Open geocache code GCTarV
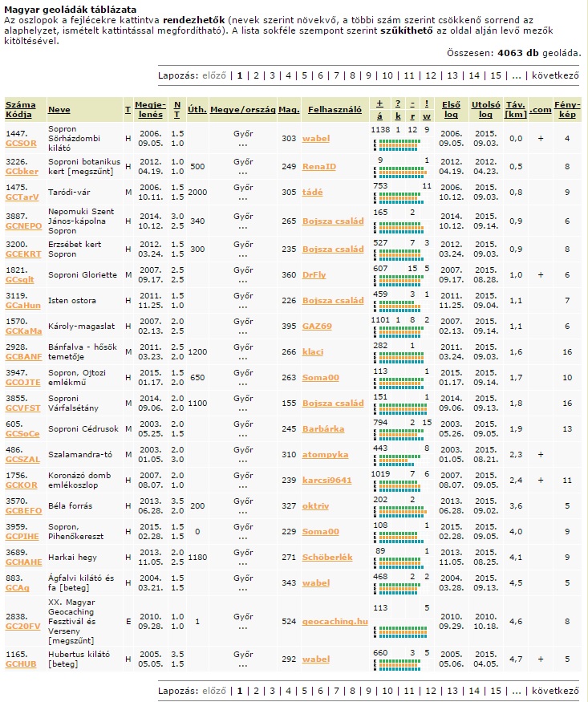Image resolution: width=588 pixels, height=702 pixels. coord(22,197)
